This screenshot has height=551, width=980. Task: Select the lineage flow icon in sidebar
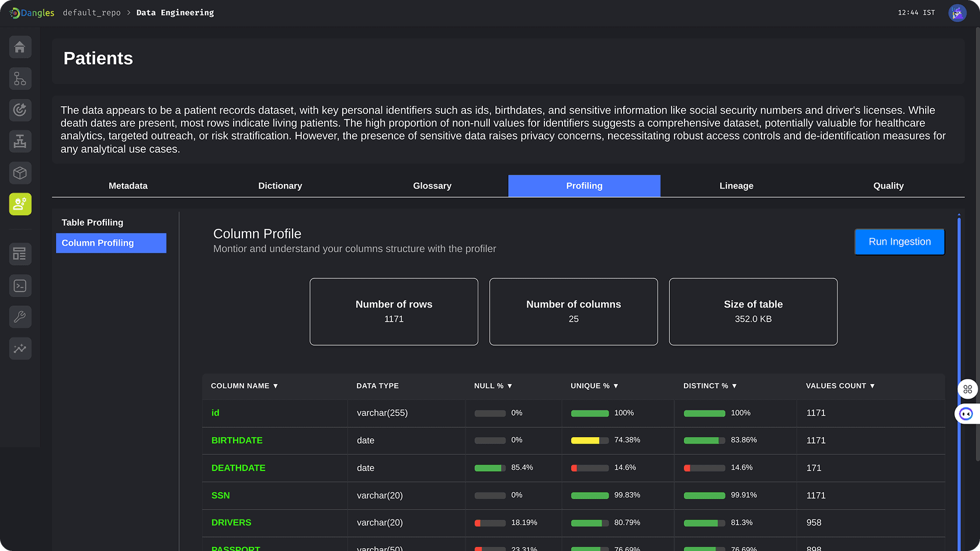click(x=20, y=79)
